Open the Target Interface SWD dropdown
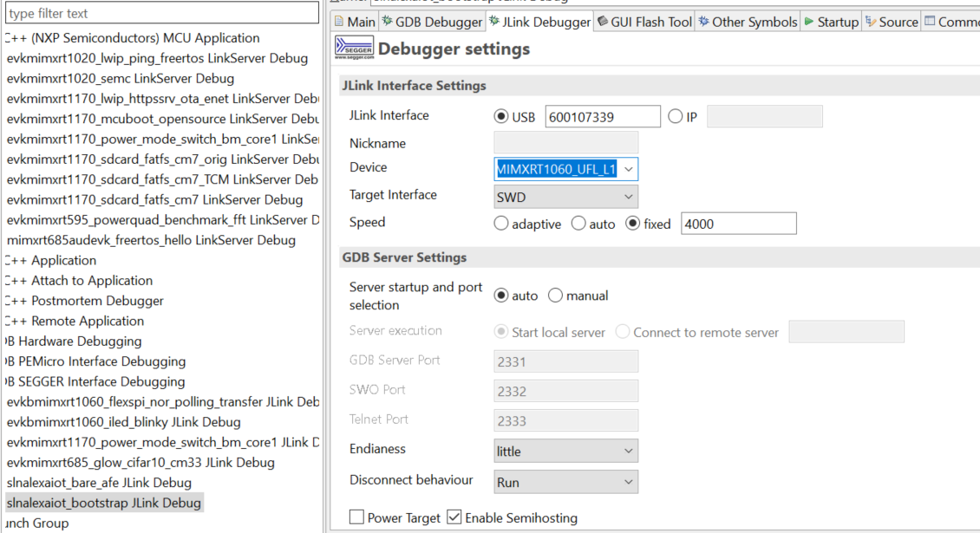980x533 pixels. click(x=565, y=197)
